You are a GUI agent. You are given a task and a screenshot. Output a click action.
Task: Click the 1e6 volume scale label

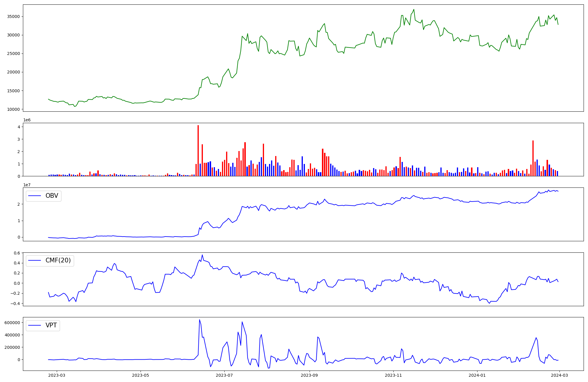pyautogui.click(x=27, y=120)
